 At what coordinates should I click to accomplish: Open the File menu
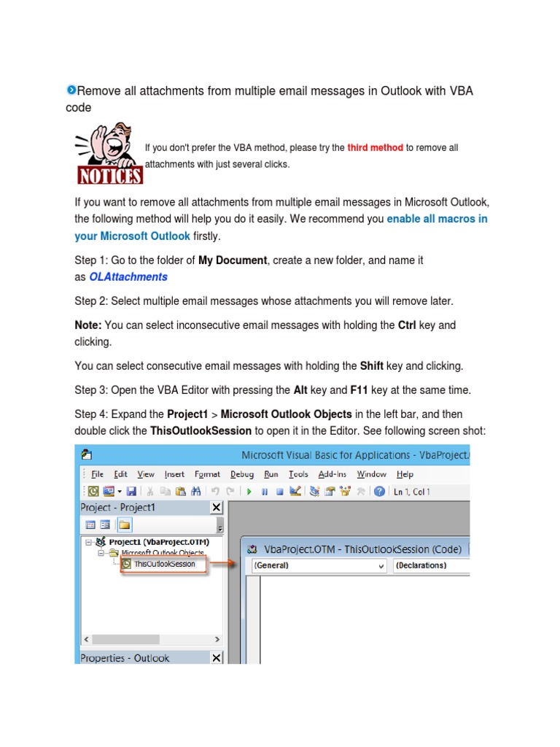point(97,474)
